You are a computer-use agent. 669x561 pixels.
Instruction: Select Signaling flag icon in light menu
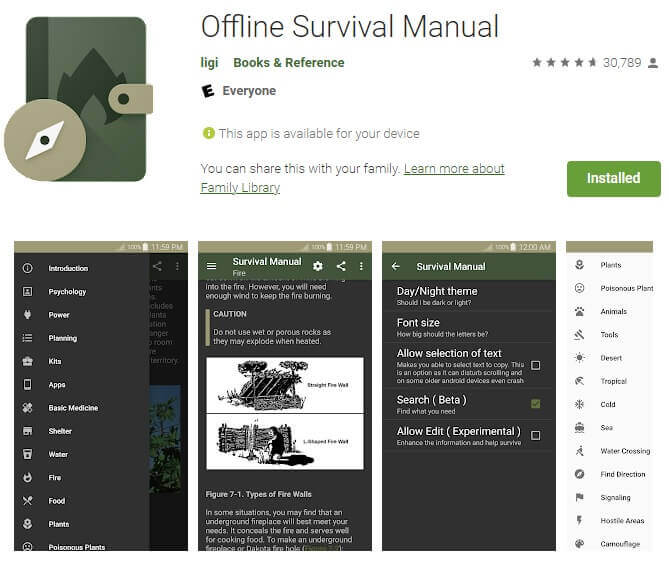pos(579,497)
